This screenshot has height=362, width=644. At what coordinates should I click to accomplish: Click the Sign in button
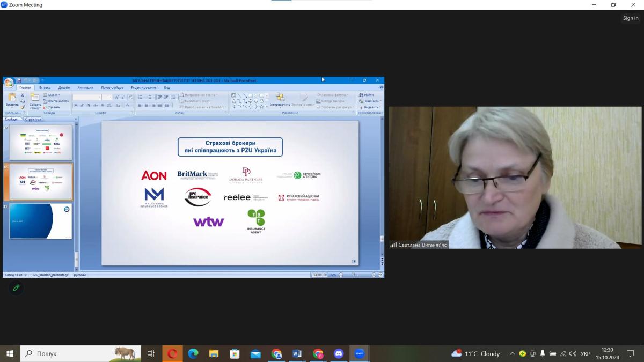click(631, 18)
